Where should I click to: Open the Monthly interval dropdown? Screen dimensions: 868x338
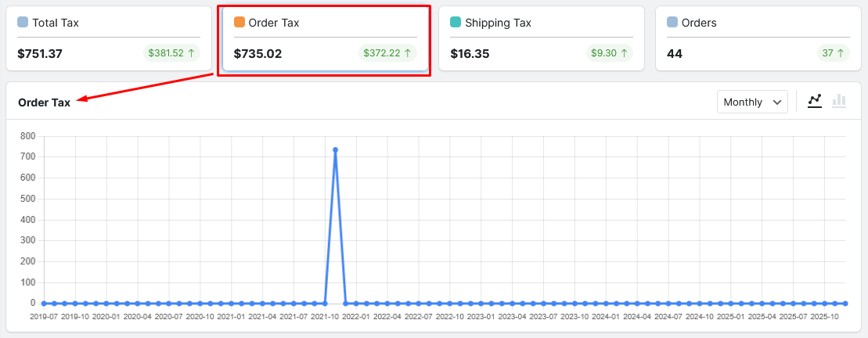752,102
